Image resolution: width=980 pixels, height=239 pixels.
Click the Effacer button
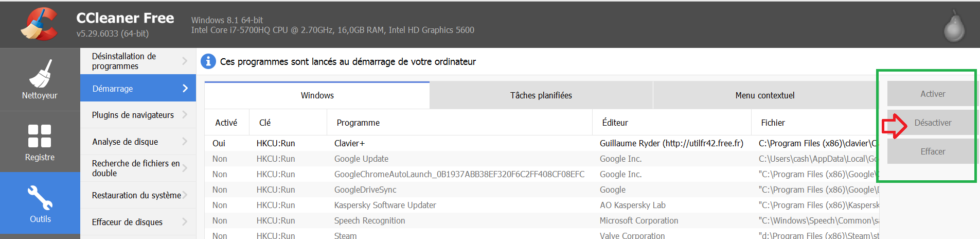click(x=932, y=151)
